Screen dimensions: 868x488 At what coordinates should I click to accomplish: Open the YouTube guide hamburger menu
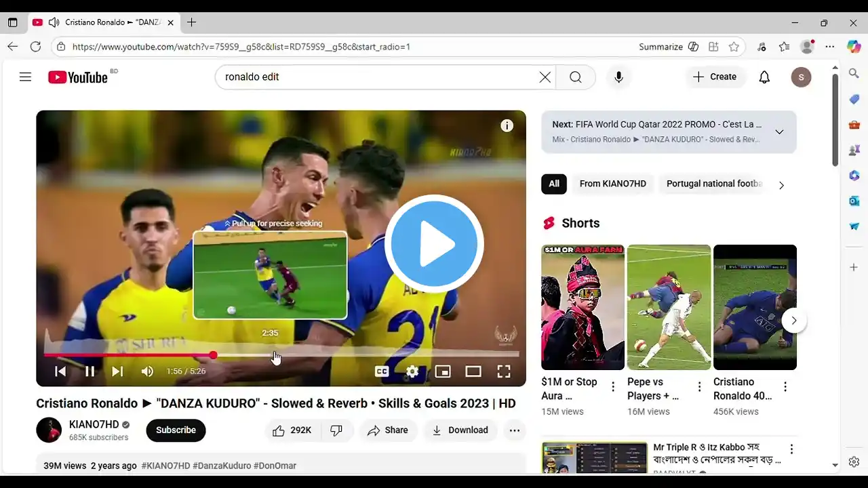25,77
